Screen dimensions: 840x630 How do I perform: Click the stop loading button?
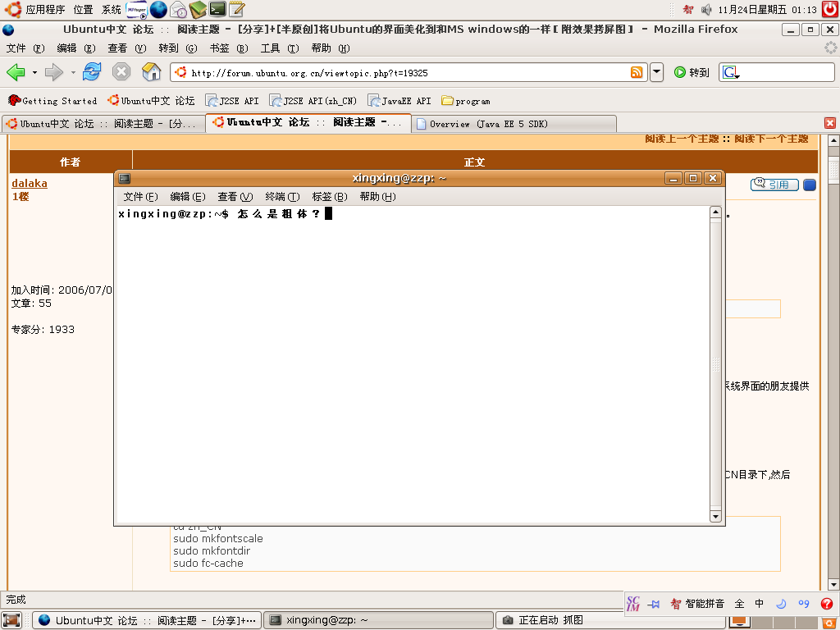tap(121, 71)
